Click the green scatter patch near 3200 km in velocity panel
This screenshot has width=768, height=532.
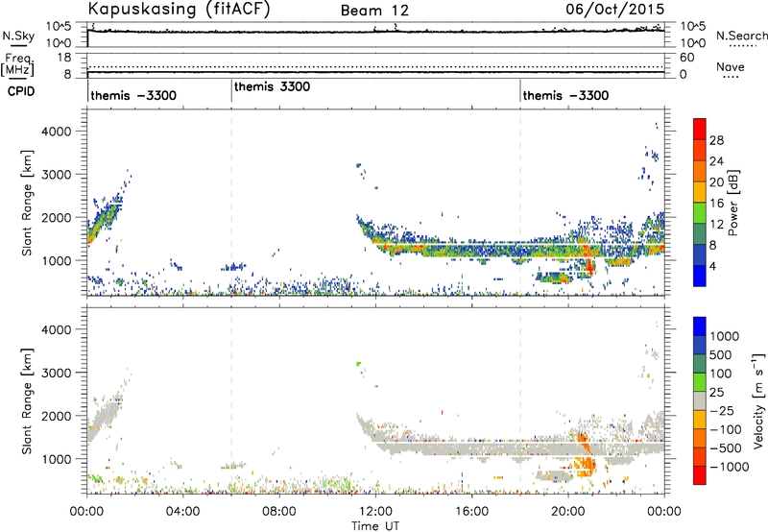(358, 364)
